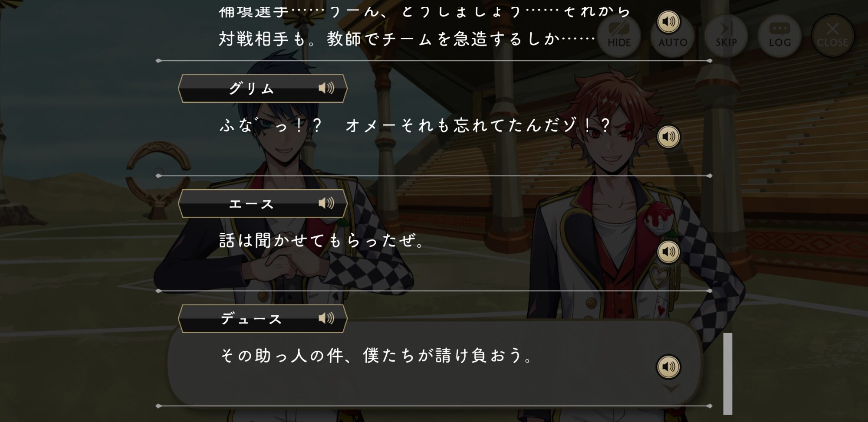868x422 pixels.
Task: Select the デュース name plate
Action: click(263, 318)
